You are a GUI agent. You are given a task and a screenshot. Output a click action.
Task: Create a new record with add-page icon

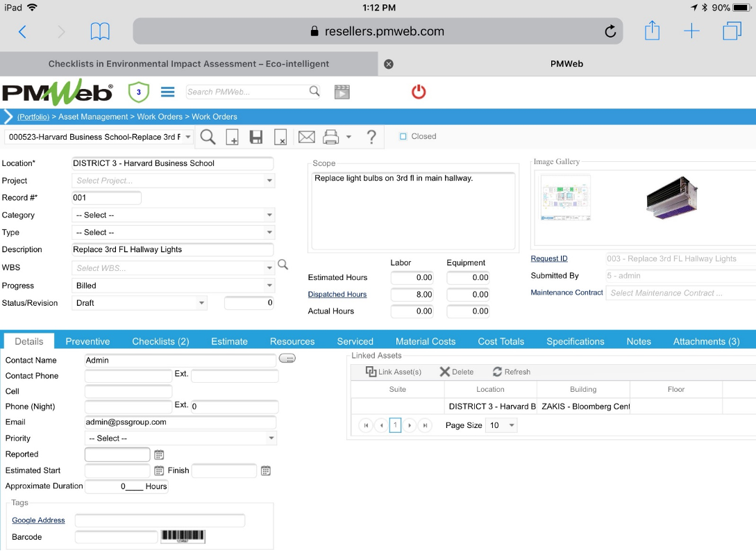(232, 137)
